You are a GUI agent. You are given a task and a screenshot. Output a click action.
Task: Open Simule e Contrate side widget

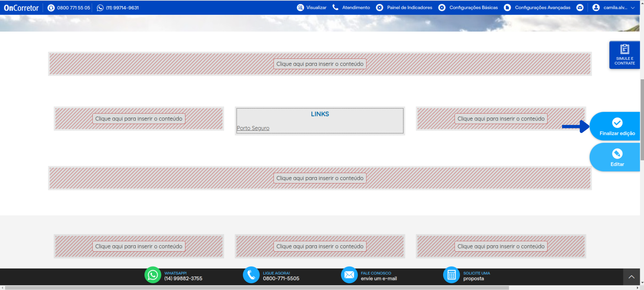[624, 55]
